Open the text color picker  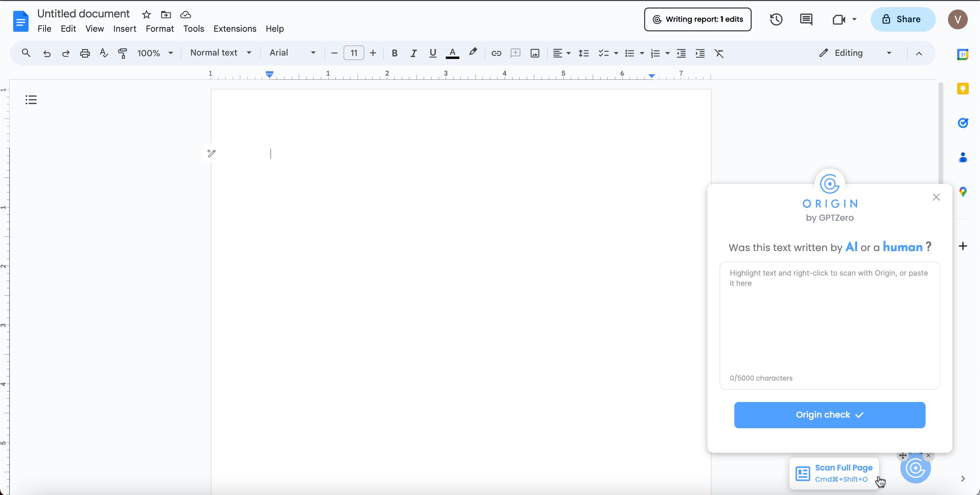452,53
